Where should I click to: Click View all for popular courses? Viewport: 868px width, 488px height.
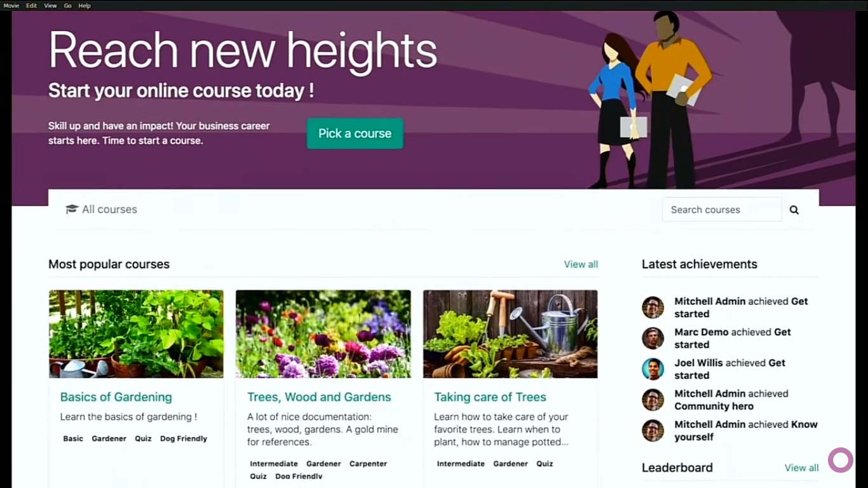581,264
